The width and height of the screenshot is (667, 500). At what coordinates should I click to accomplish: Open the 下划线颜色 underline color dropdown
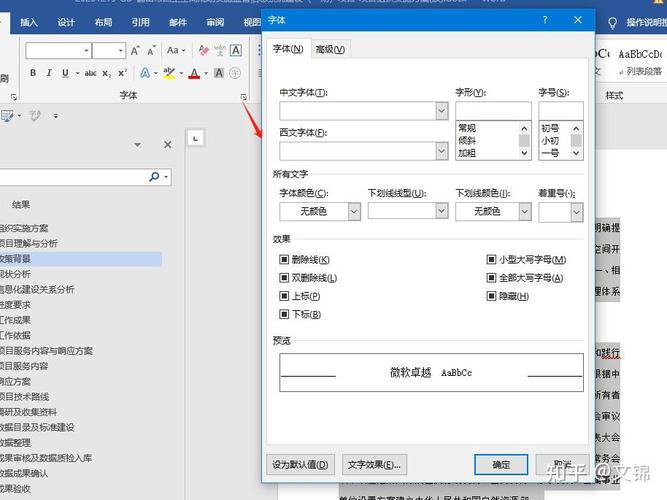tap(525, 211)
